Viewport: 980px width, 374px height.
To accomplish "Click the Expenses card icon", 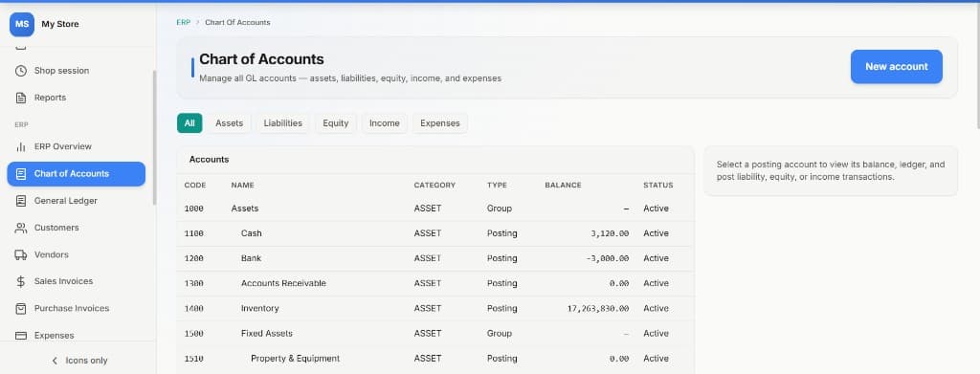I will click(x=21, y=336).
